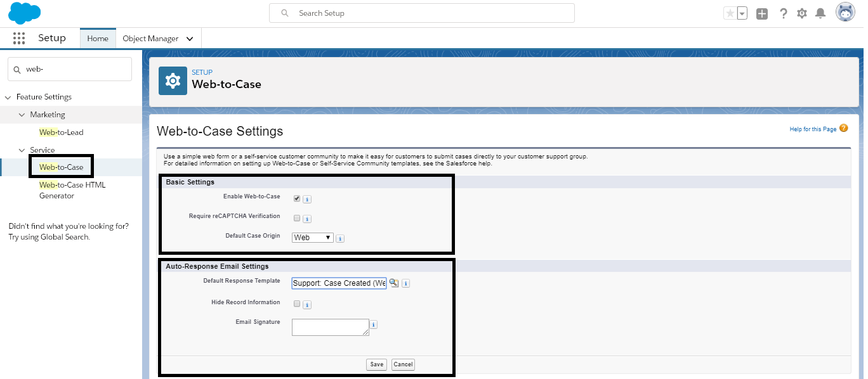Open Default Case Origin dropdown

(x=313, y=238)
